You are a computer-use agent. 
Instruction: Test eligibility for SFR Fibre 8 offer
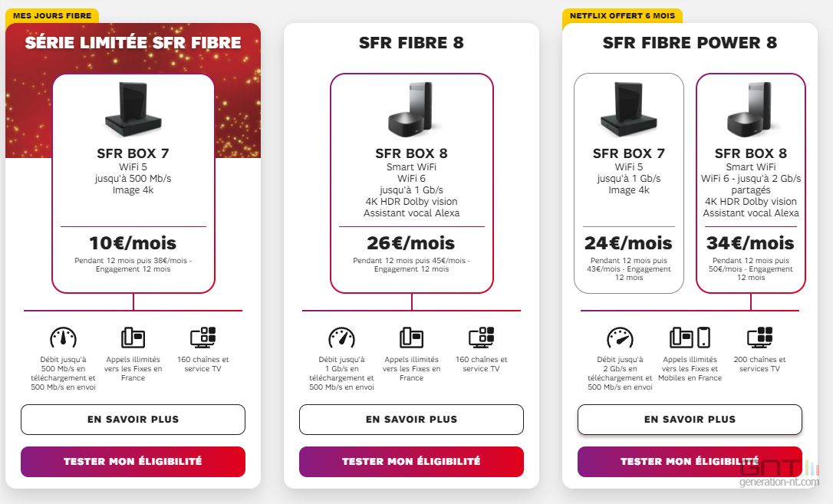click(x=411, y=462)
